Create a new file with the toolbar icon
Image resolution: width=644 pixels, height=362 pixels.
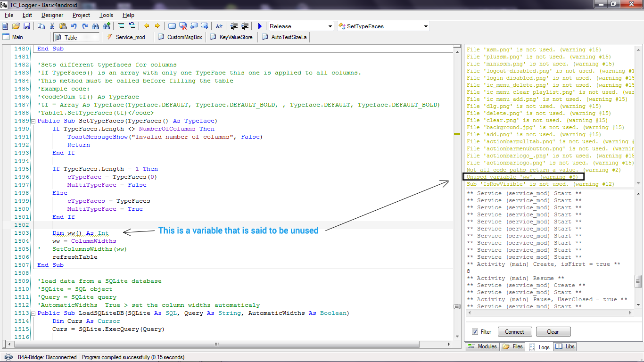(5, 26)
